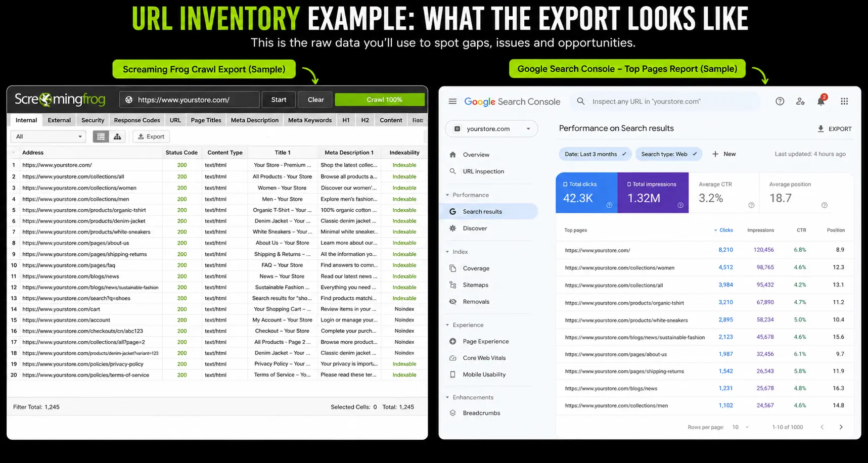Screen dimensions: 868x463
Task: Go to previous page of top pages
Action: pyautogui.click(x=822, y=427)
